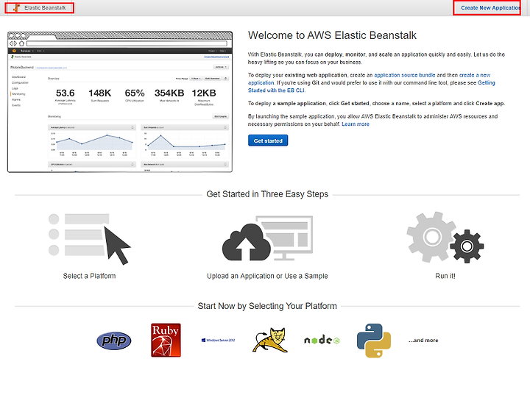Click the Select a Platform caption
Screen dimensions: 530x420
coord(89,276)
